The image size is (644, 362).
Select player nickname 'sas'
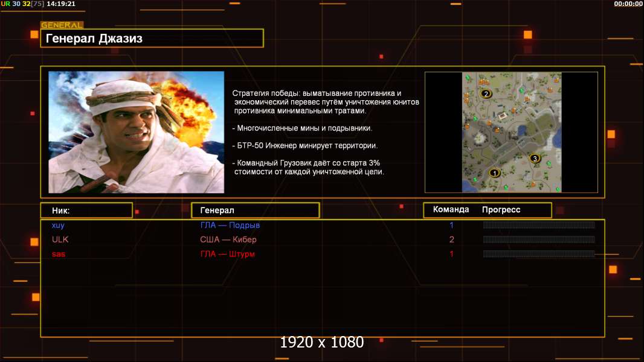(x=59, y=254)
